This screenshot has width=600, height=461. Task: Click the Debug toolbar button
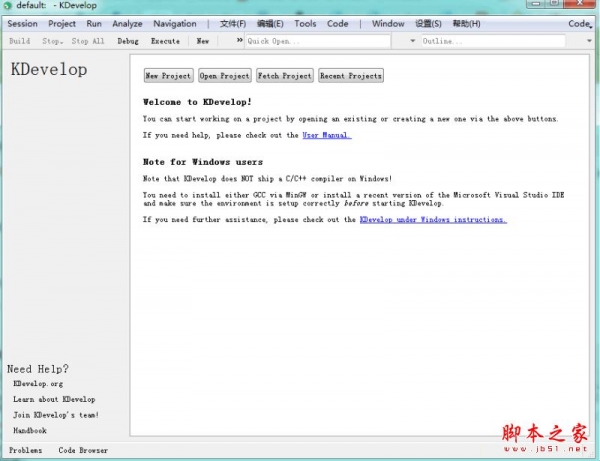click(128, 41)
